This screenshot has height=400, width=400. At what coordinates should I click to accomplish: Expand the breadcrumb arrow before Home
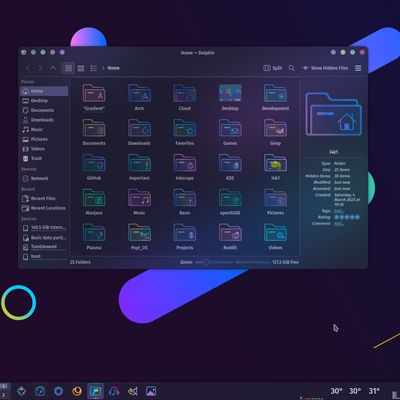point(103,68)
